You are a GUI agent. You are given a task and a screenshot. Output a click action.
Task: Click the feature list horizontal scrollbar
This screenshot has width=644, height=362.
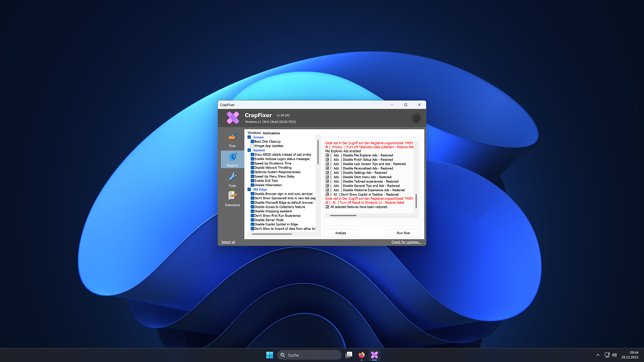point(271,234)
